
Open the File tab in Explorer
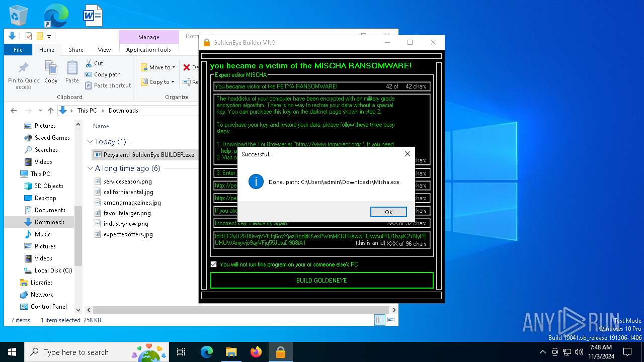pos(18,50)
